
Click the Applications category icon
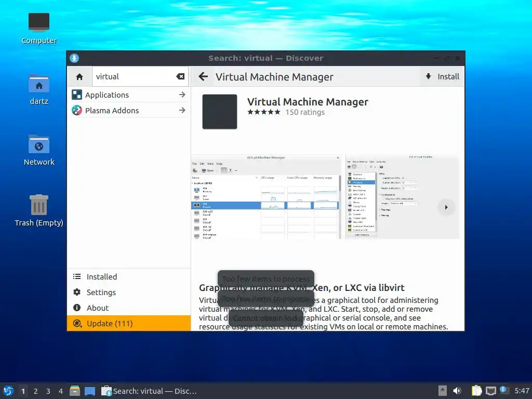[x=77, y=95]
